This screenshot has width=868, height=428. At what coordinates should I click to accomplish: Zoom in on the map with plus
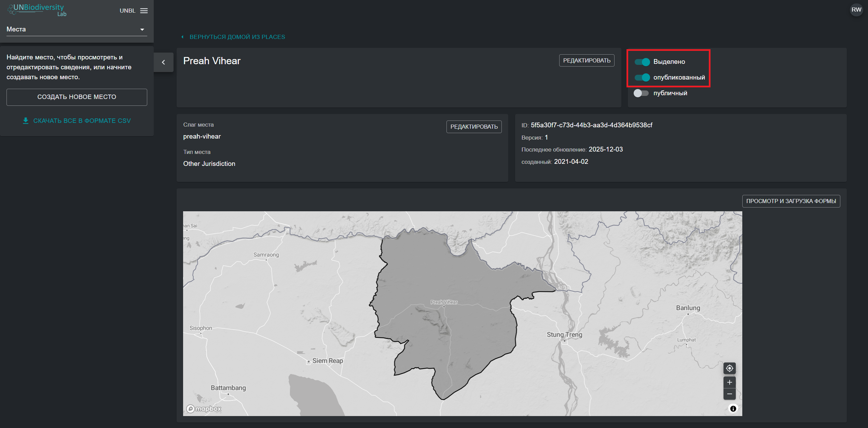729,382
